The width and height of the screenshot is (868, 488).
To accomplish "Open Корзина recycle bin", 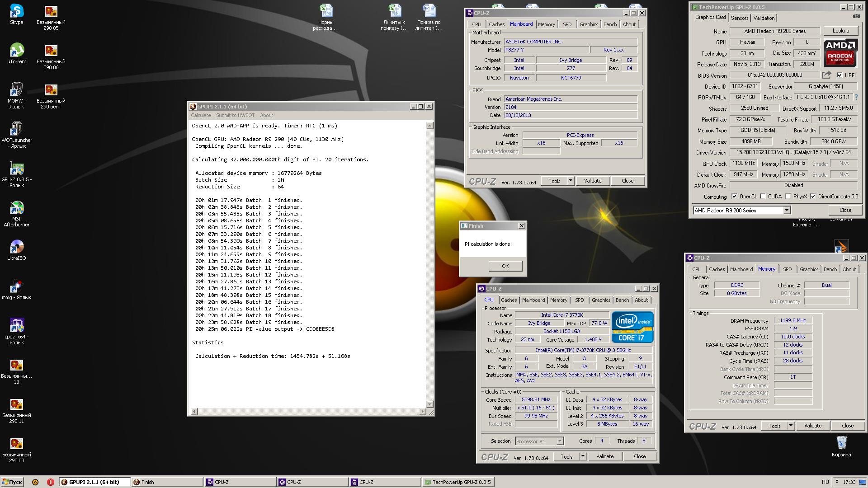I will [x=841, y=446].
